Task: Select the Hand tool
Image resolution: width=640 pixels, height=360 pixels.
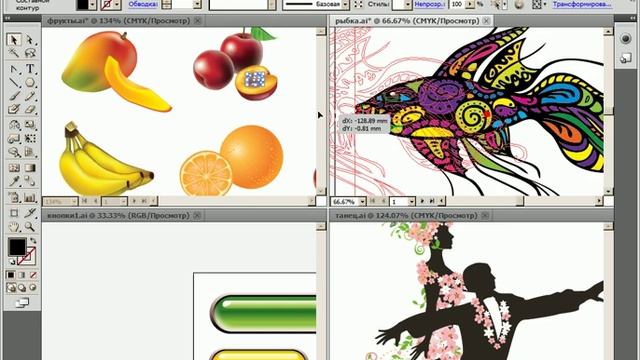Action: tap(14, 227)
